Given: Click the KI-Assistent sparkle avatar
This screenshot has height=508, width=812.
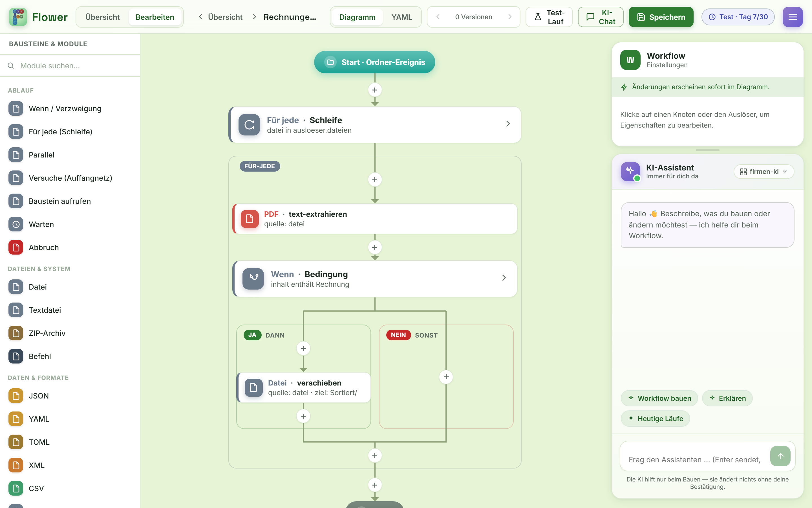Looking at the screenshot, I should coord(630,171).
